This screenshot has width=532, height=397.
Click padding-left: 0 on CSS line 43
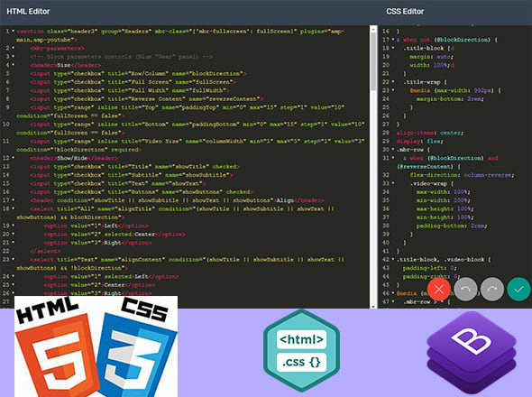point(429,268)
